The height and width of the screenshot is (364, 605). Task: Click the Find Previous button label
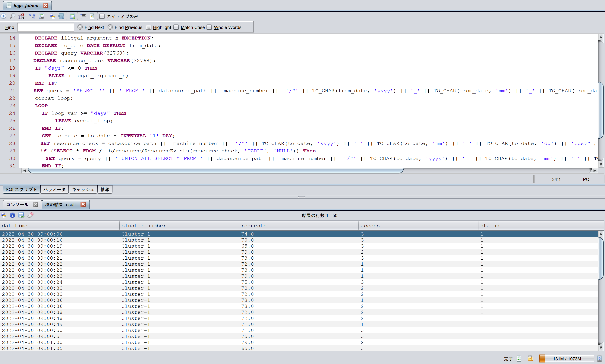point(128,27)
